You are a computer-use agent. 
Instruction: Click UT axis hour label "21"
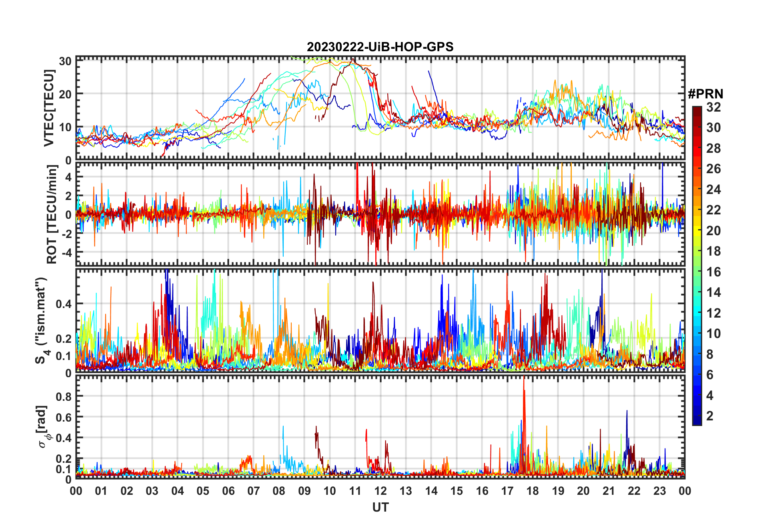pyautogui.click(x=609, y=491)
